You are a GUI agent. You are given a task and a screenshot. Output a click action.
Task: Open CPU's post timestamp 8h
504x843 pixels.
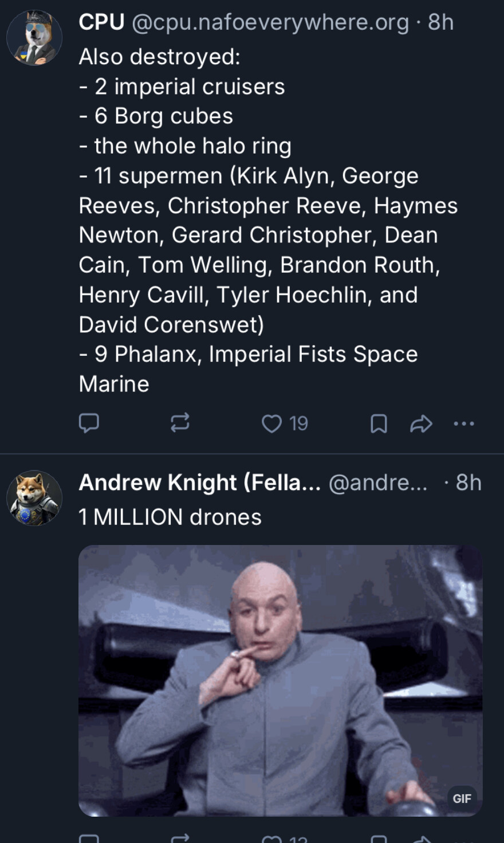tap(441, 22)
